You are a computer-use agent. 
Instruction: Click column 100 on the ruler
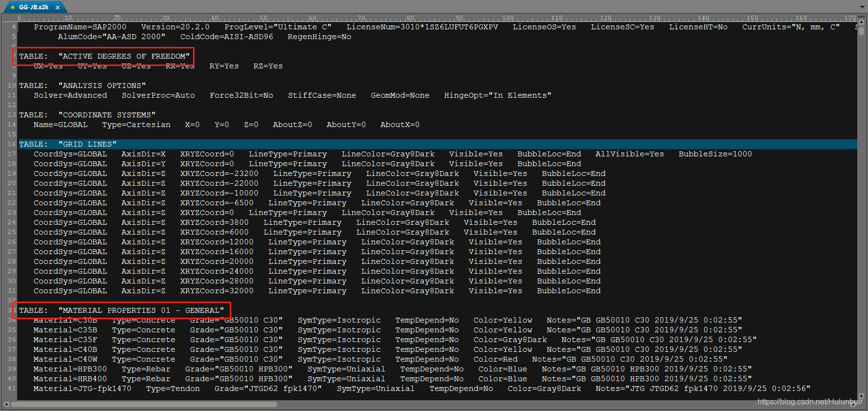click(508, 18)
